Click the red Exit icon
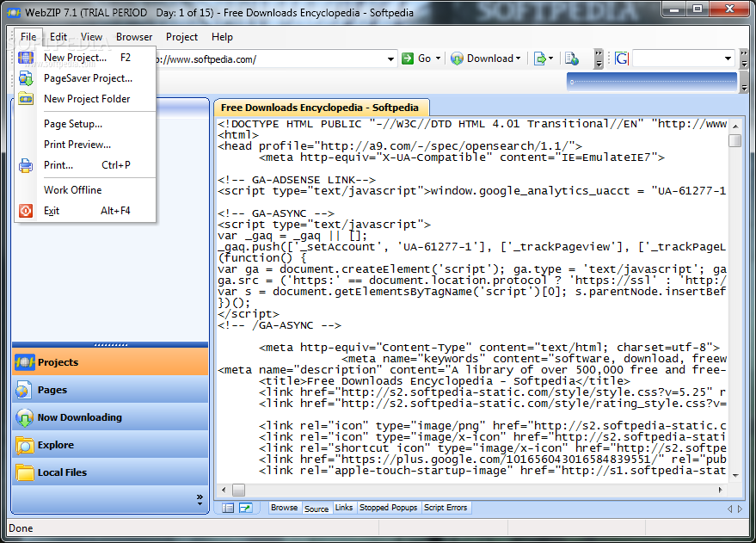Screen dimensions: 756x543 tap(26, 211)
